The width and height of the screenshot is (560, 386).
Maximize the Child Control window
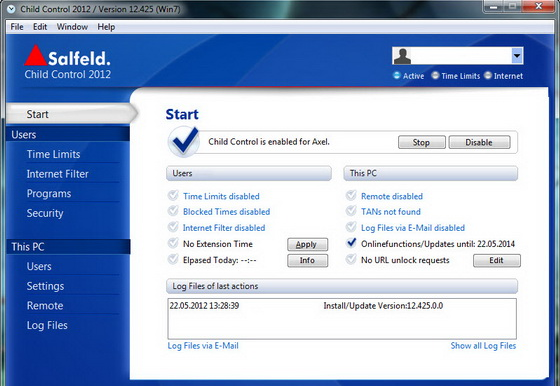click(512, 6)
